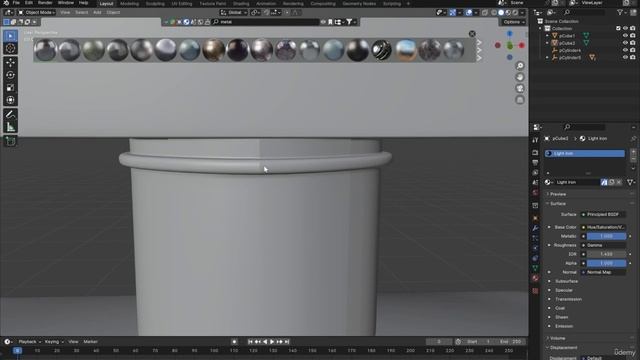Adjust the Alpha value slider

click(x=606, y=263)
